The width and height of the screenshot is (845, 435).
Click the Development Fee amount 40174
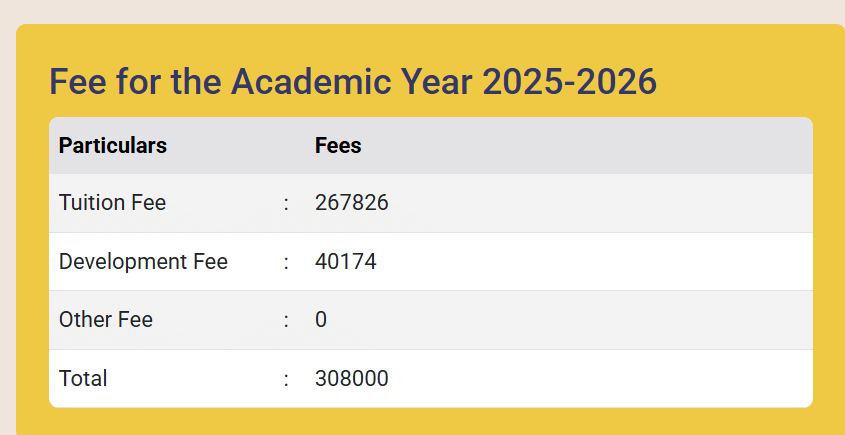click(345, 262)
